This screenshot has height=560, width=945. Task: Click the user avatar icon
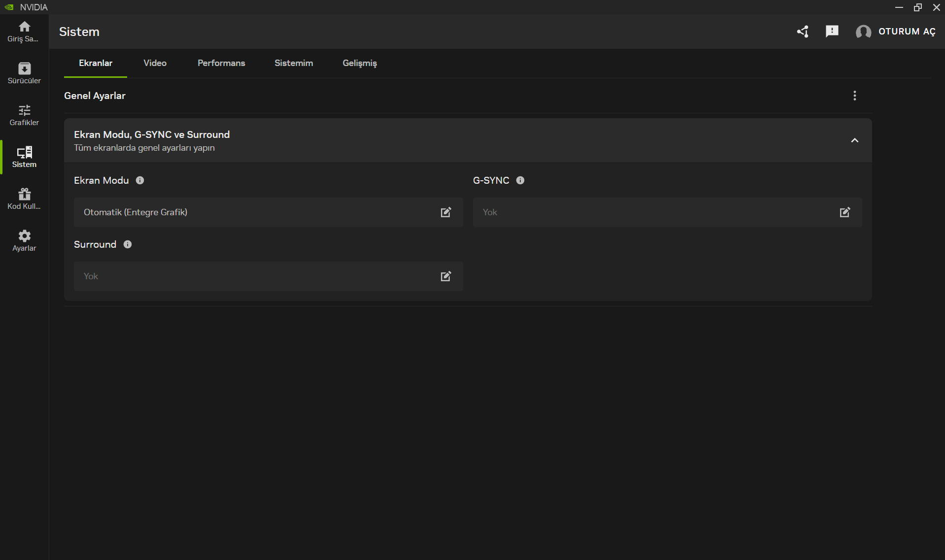coord(863,32)
